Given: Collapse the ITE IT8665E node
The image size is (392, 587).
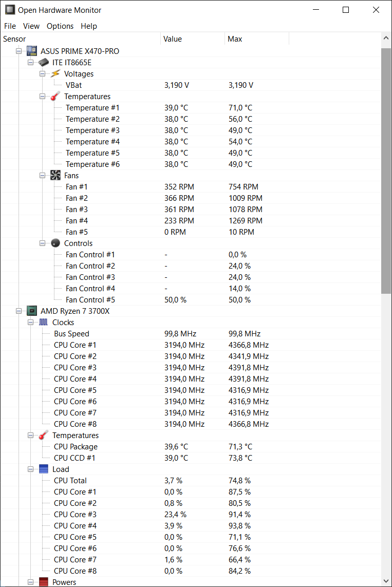Looking at the screenshot, I should click(x=31, y=62).
